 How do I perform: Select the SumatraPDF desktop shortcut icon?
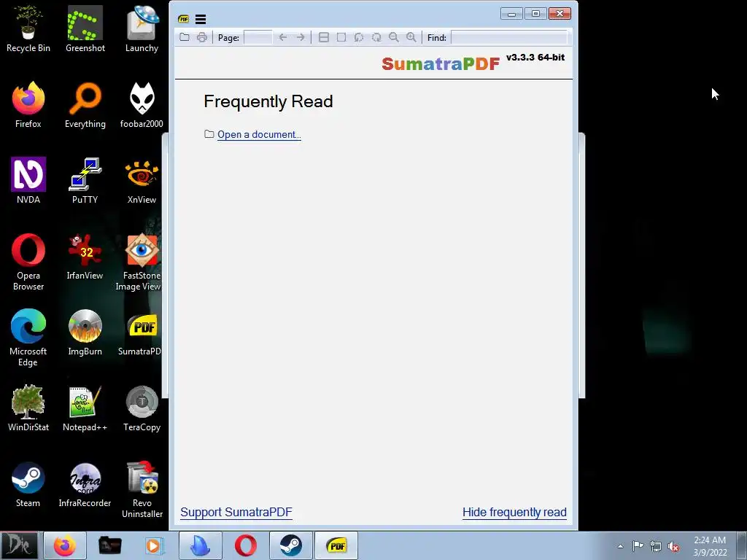(x=141, y=332)
